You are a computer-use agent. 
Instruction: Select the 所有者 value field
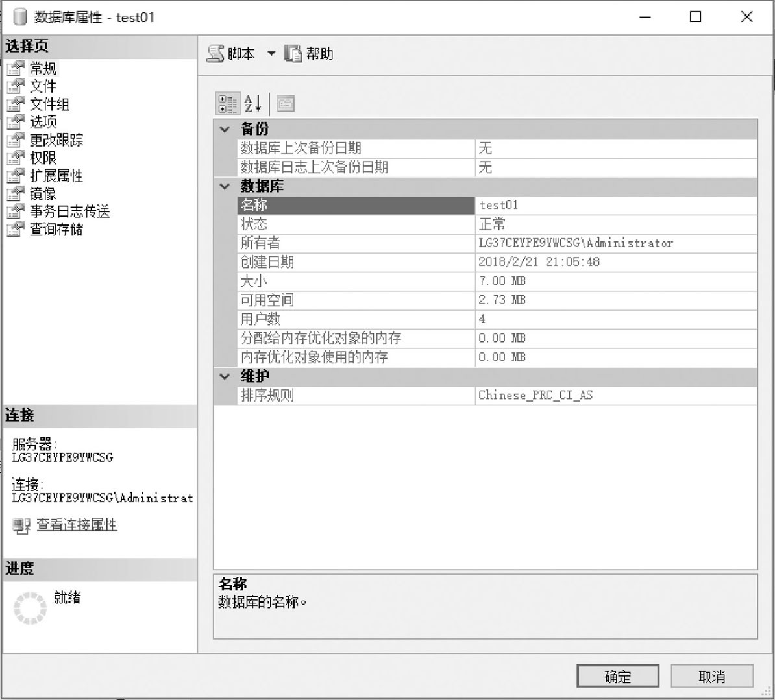tap(616, 243)
